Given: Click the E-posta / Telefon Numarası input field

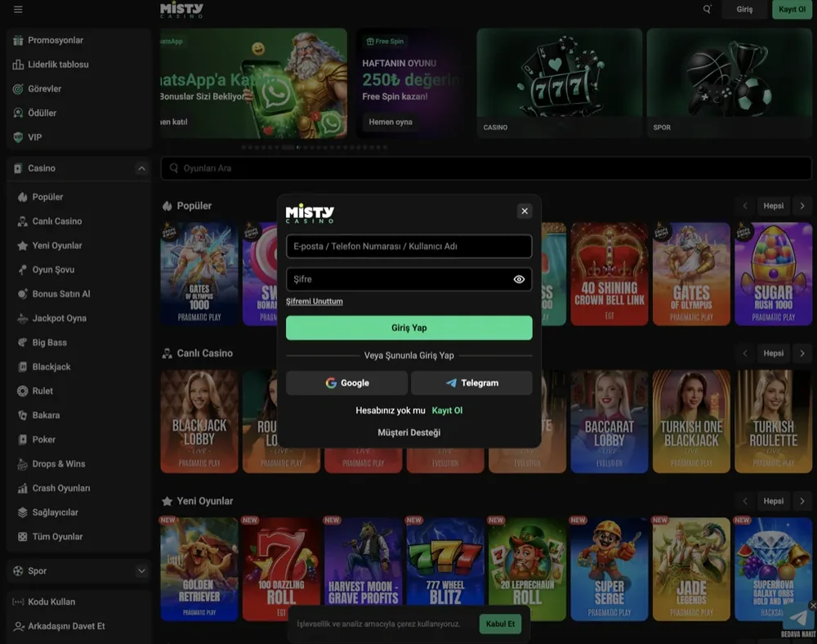Looking at the screenshot, I should (409, 247).
